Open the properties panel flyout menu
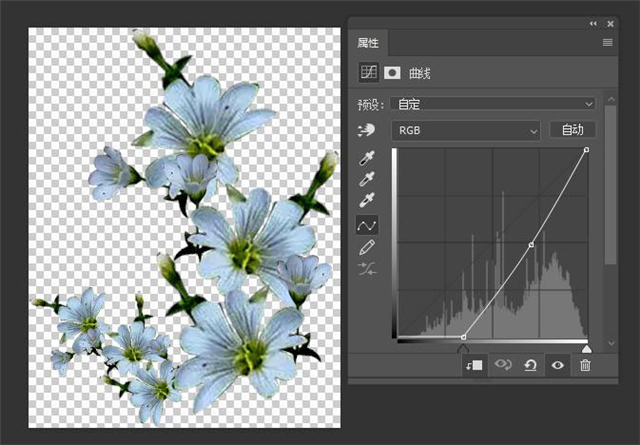640x445 pixels. pos(607,43)
